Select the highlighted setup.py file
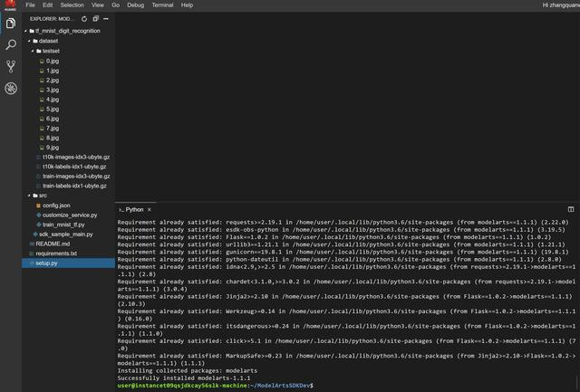 (x=69, y=263)
